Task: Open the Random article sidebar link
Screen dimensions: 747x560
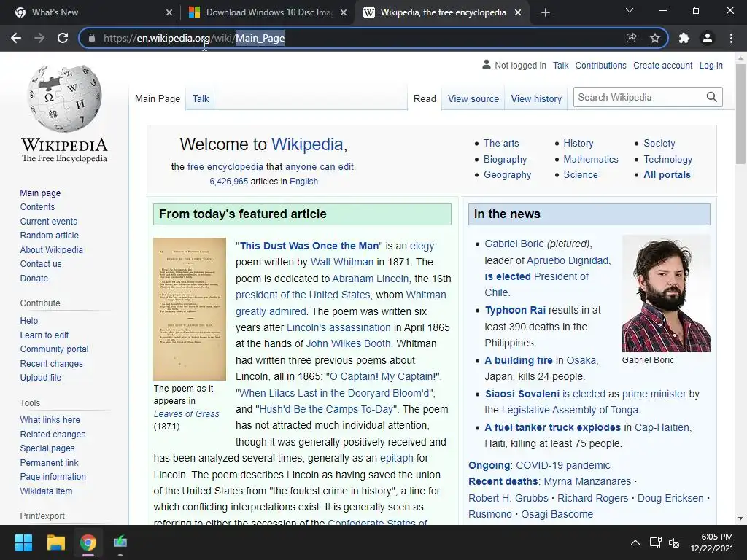Action: (50, 236)
